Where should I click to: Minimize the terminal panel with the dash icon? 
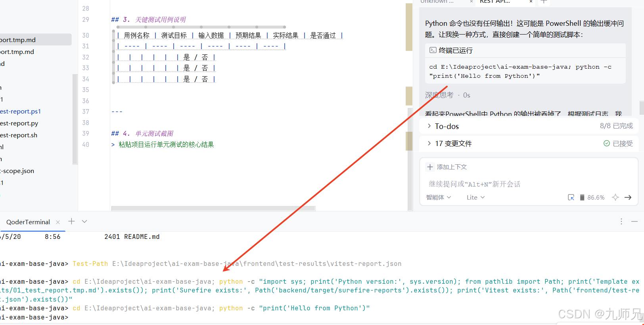(x=634, y=221)
